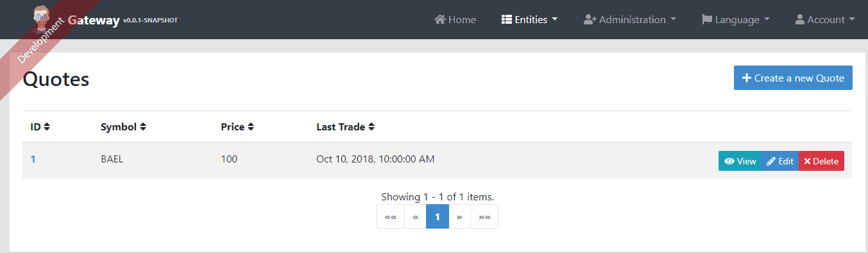Open the Account menu caret
Viewport: 868px width, 253px height.
852,19
